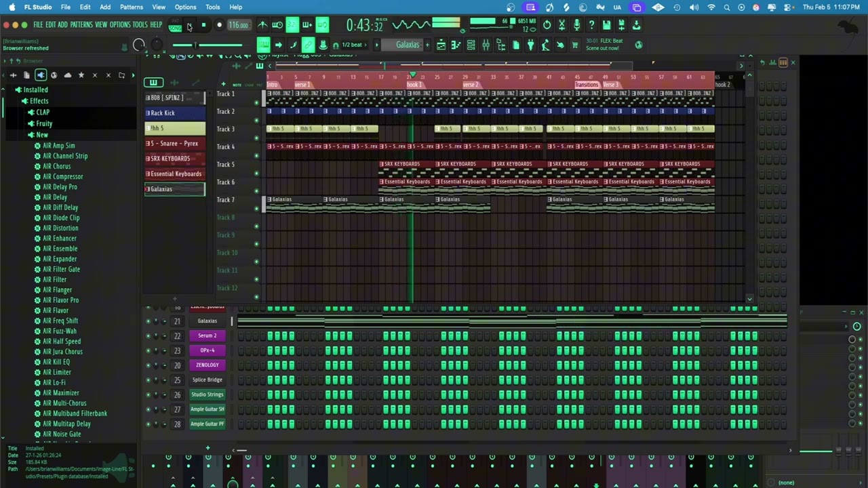This screenshot has height=488, width=868.
Task: Select the SRX KEYBOARDS pattern in picker
Action: 175,159
